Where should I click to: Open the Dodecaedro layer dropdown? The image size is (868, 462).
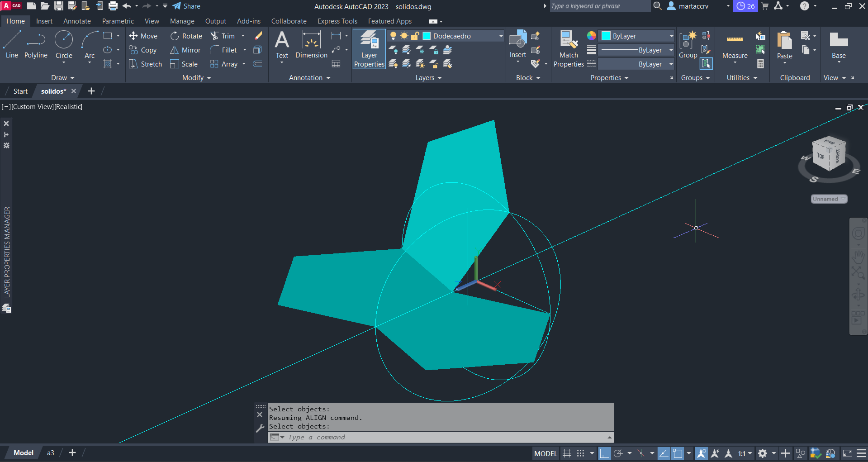click(x=501, y=36)
